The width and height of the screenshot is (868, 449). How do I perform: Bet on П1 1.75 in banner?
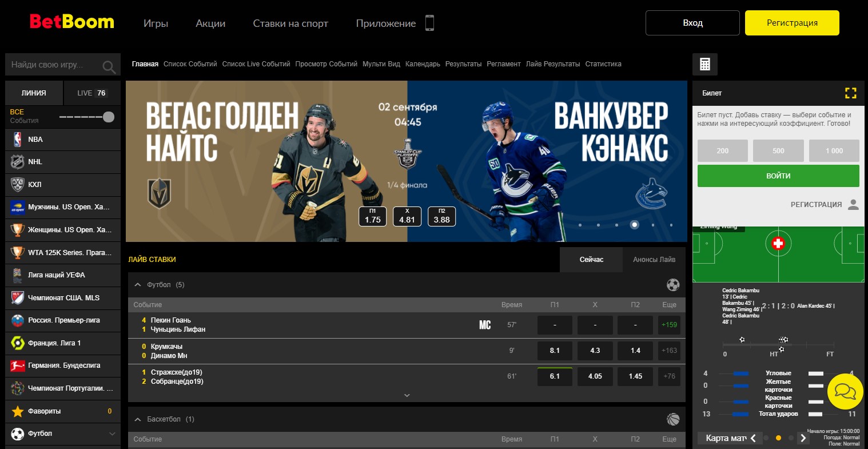pyautogui.click(x=373, y=216)
